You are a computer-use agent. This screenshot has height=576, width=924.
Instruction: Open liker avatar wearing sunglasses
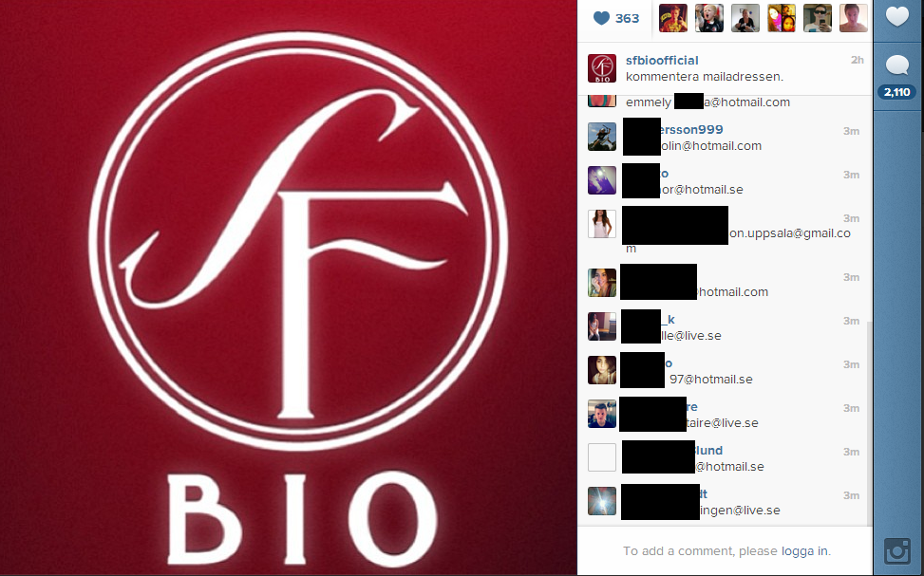click(x=818, y=18)
